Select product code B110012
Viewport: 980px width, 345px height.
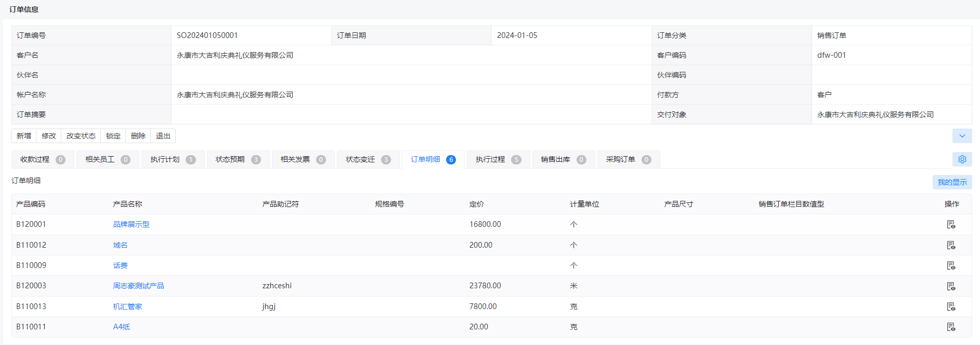click(31, 245)
